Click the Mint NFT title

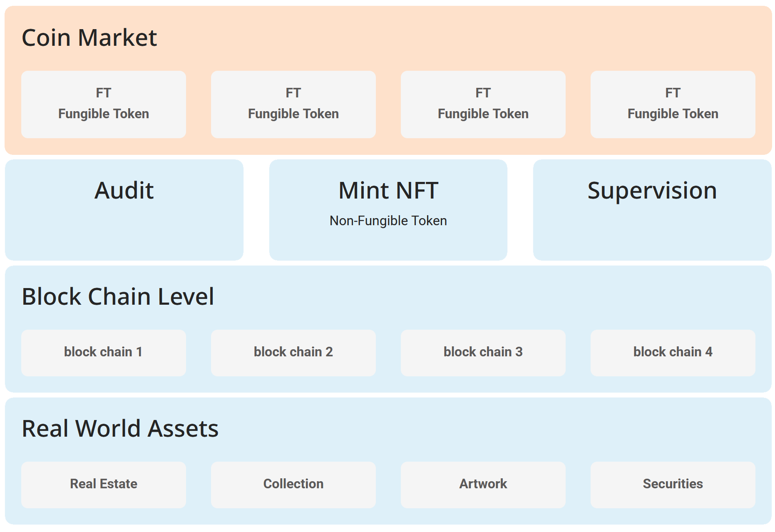[388, 191]
